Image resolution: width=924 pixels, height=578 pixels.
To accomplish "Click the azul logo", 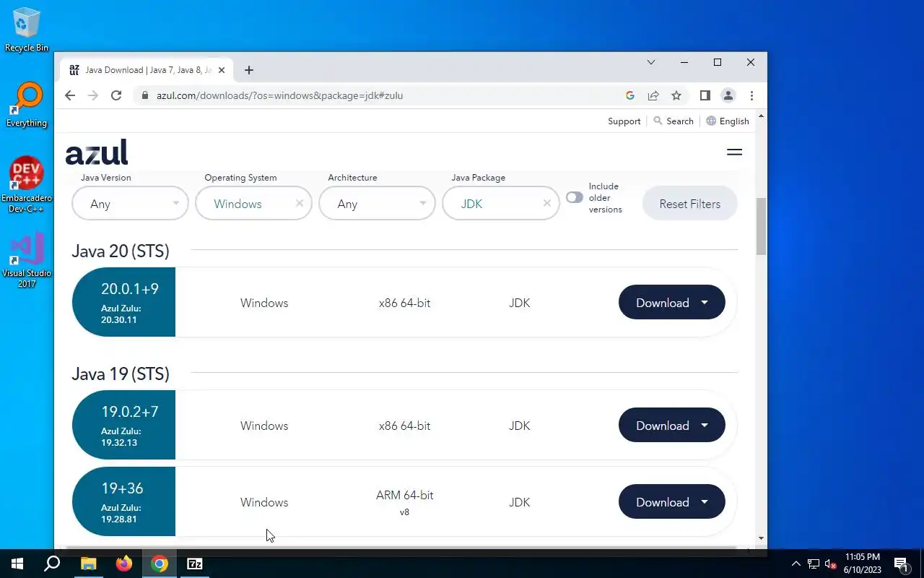I will pos(97,152).
